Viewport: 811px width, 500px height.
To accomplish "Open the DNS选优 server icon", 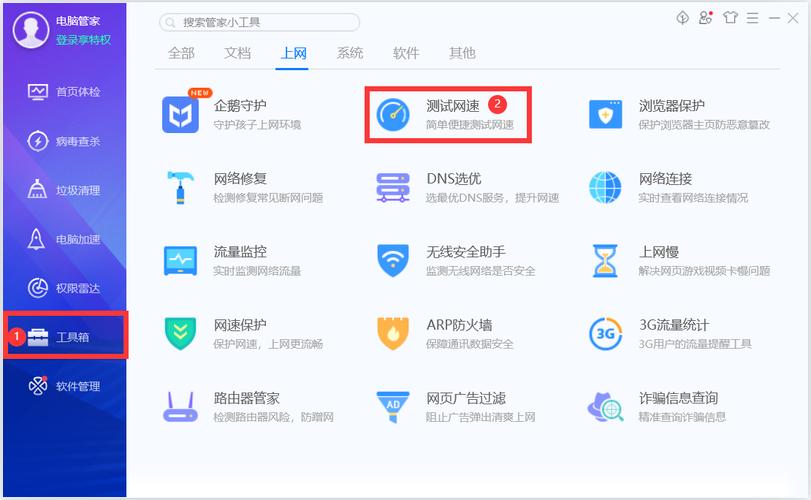I will click(393, 187).
